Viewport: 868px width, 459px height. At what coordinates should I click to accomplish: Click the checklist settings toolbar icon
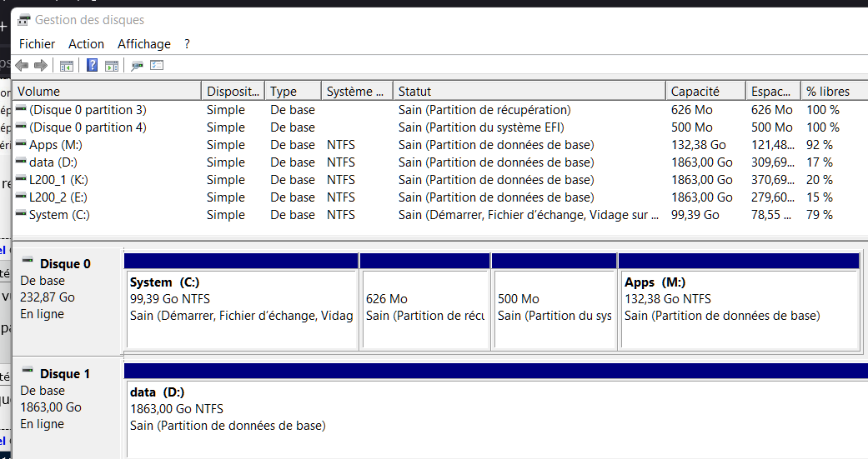click(157, 65)
